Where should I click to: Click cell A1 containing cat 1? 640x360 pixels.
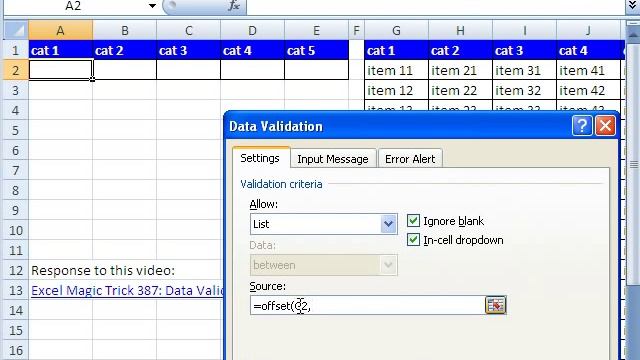pyautogui.click(x=60, y=50)
